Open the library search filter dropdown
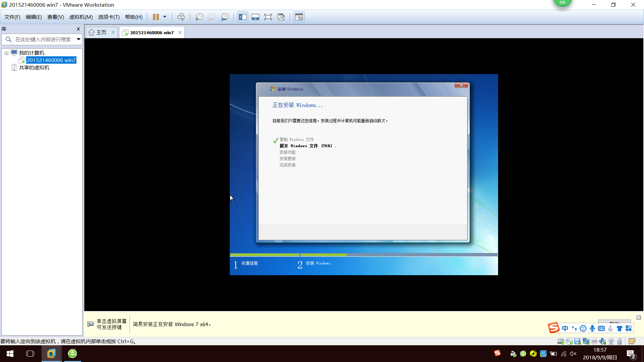This screenshot has width=644, height=362. click(x=78, y=39)
